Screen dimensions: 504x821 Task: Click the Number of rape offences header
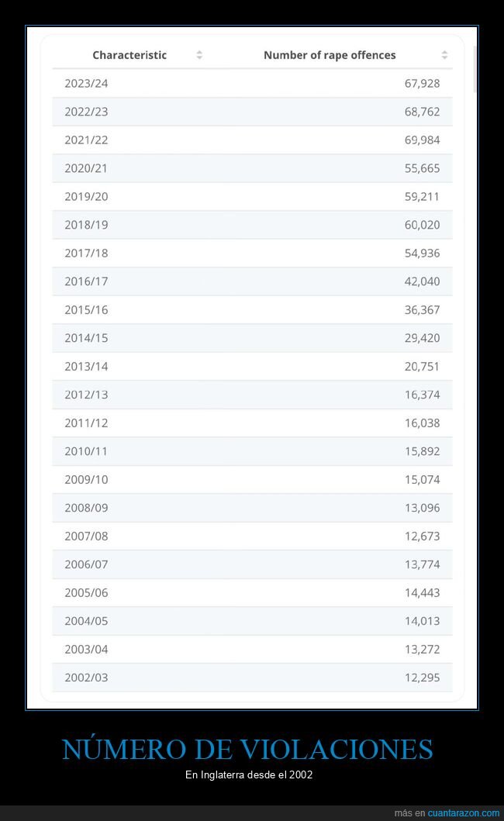coord(330,55)
